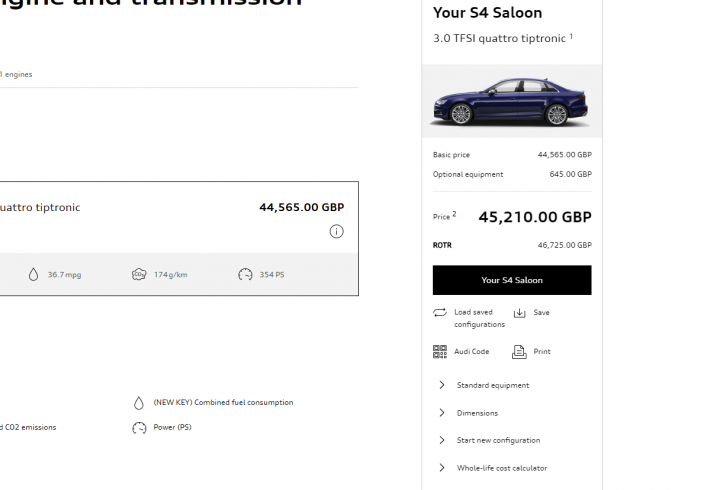The width and height of the screenshot is (720, 490).
Task: Click the legend power gauge icon next to Power (PS)
Action: 139,428
